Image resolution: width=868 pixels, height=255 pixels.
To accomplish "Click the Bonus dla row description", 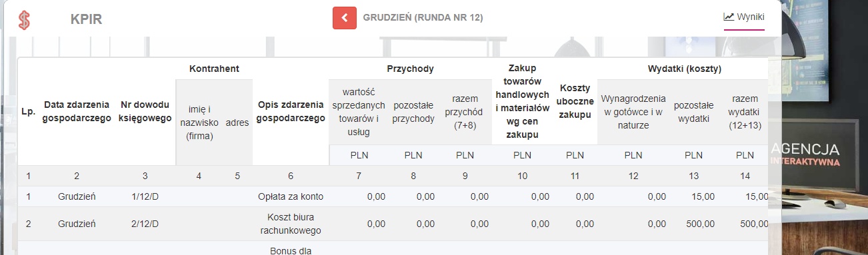I will 291,251.
